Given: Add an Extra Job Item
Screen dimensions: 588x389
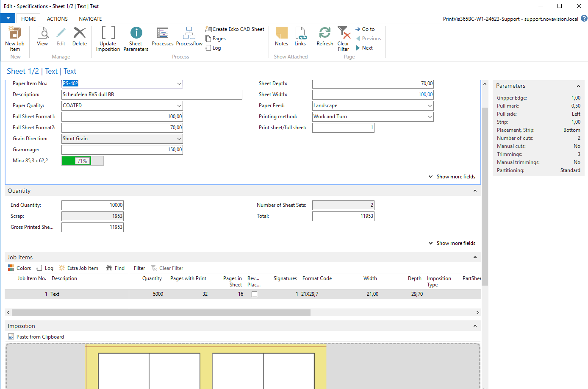Looking at the screenshot, I should (x=79, y=268).
